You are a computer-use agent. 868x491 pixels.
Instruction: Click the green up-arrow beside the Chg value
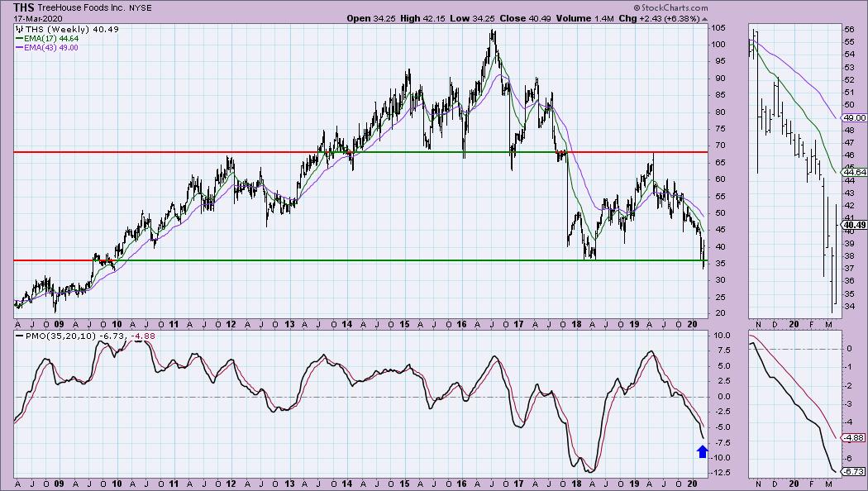click(704, 18)
